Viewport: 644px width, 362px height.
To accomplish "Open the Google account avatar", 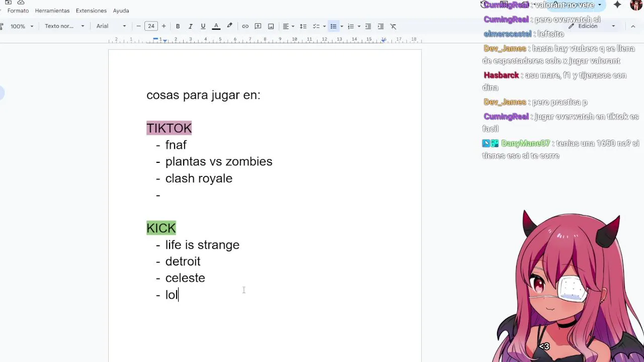I will click(636, 5).
